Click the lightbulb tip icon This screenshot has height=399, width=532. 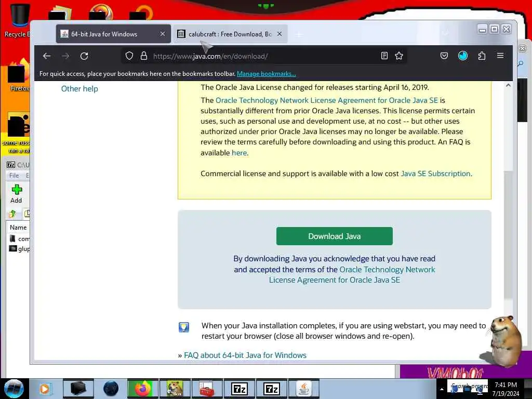183,327
